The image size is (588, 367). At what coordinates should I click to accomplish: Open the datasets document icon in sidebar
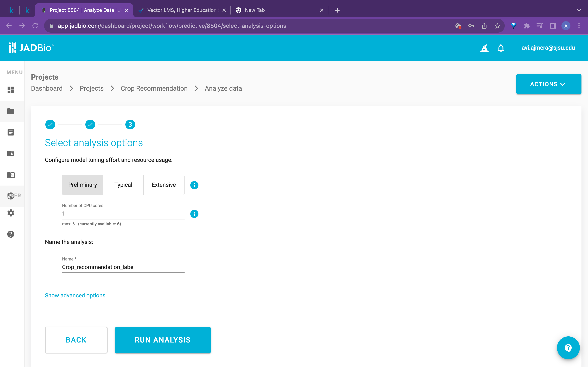[11, 132]
